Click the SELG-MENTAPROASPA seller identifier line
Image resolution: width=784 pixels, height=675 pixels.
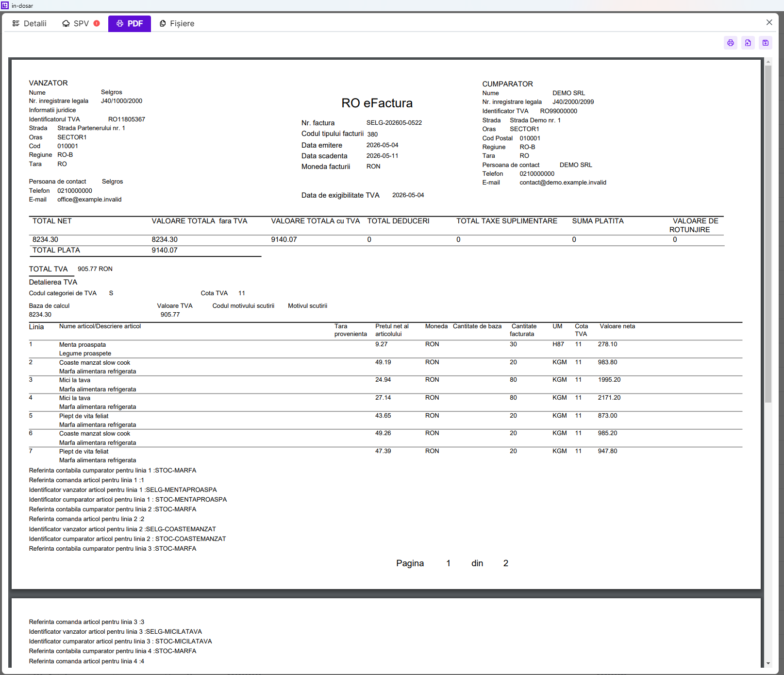point(123,490)
